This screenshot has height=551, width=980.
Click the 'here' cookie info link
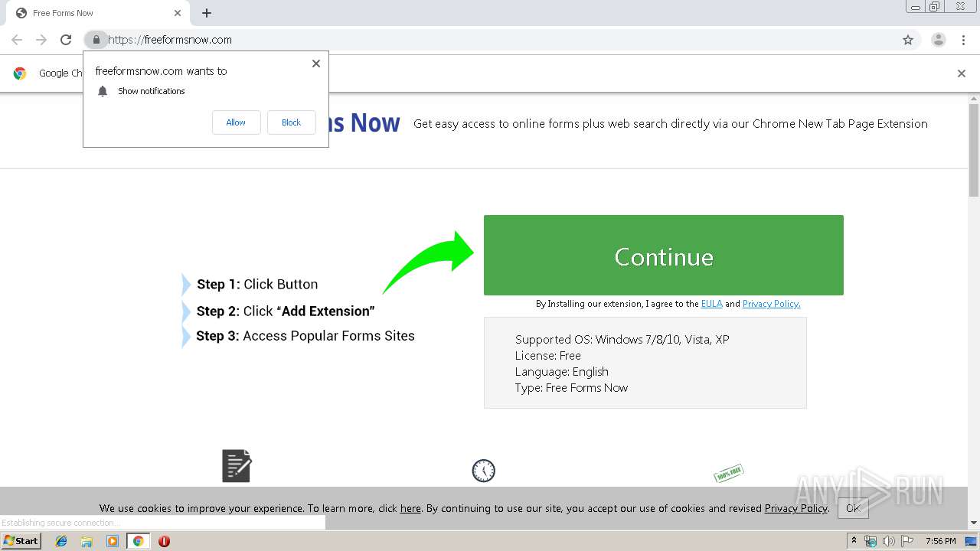[x=410, y=508]
